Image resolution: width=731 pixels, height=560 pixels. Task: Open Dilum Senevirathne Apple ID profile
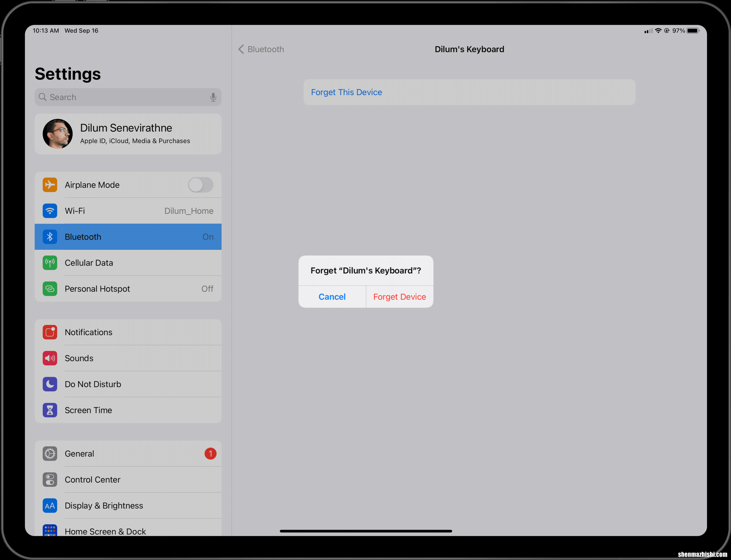128,134
